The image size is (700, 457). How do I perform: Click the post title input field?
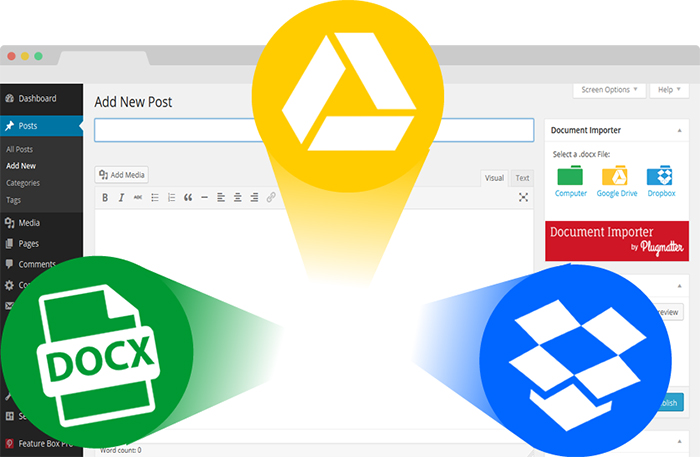(x=314, y=130)
